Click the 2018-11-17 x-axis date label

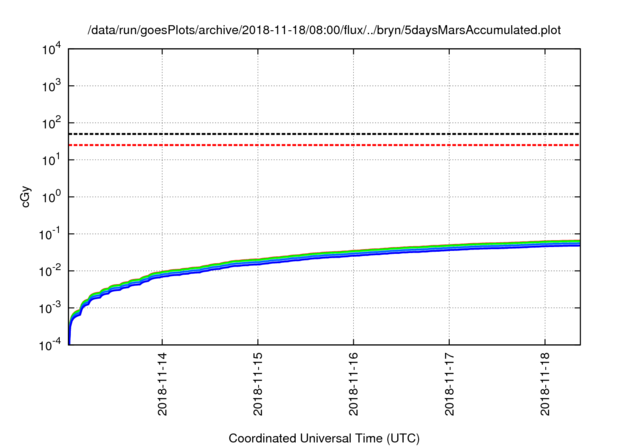pyautogui.click(x=449, y=384)
